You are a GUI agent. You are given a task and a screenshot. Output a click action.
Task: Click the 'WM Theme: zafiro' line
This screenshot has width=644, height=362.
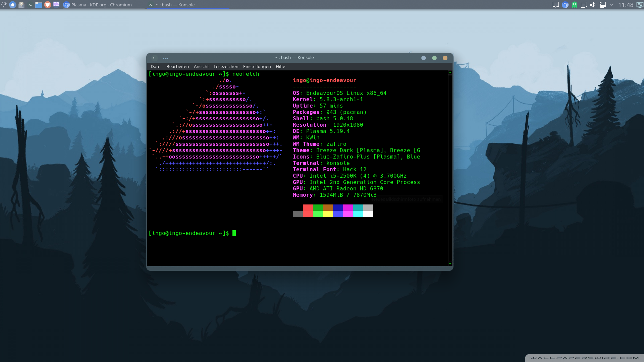click(x=320, y=144)
